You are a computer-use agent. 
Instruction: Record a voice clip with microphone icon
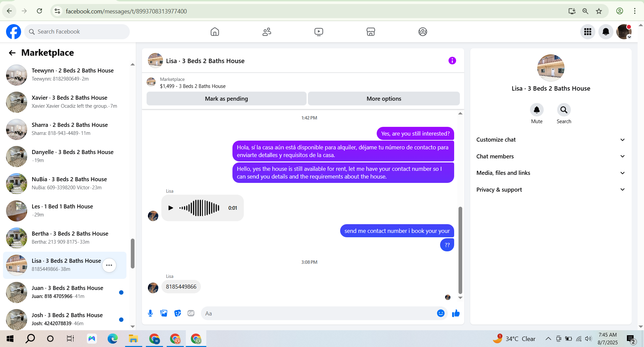pyautogui.click(x=150, y=313)
